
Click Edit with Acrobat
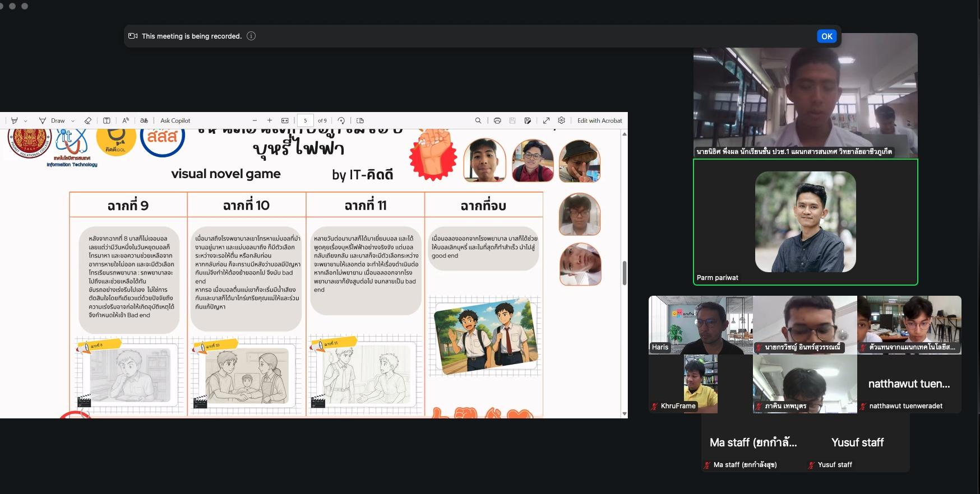tap(599, 120)
